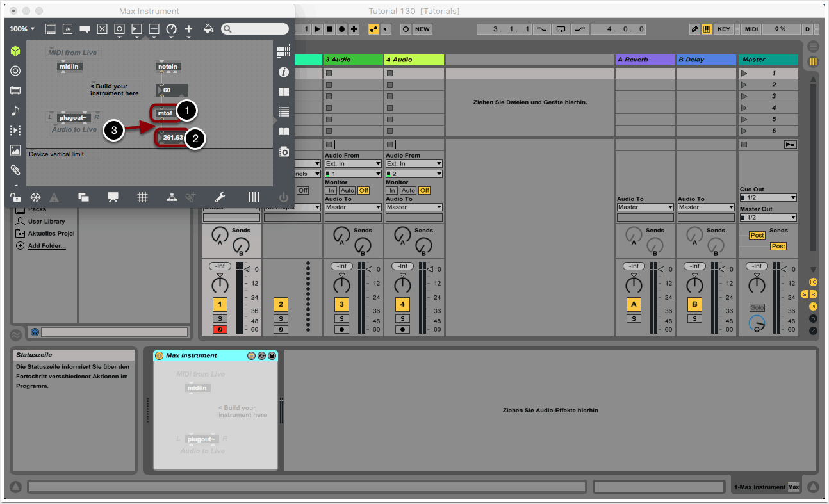829x504 pixels.
Task: Open track 3 Audio From dropdown
Action: [353, 164]
